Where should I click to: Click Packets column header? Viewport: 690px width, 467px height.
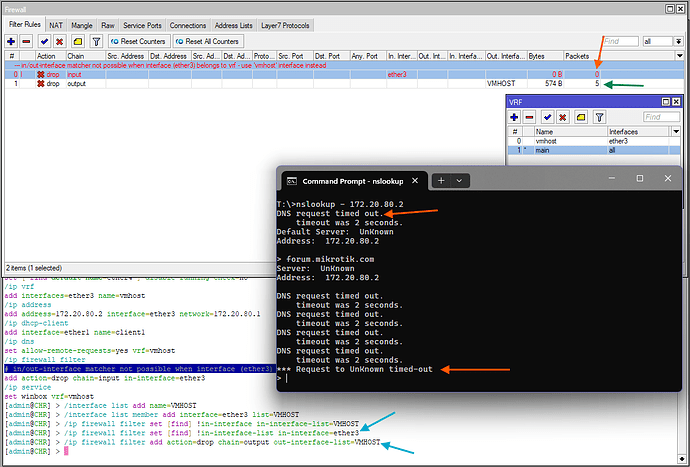pyautogui.click(x=582, y=56)
